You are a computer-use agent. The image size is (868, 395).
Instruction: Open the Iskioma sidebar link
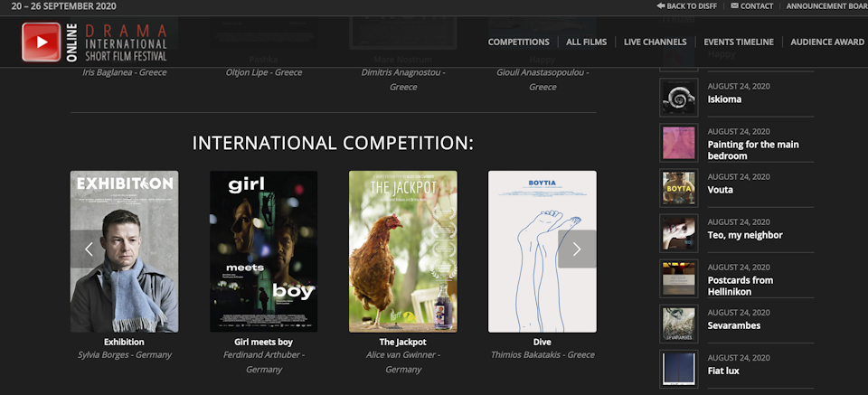tap(724, 99)
